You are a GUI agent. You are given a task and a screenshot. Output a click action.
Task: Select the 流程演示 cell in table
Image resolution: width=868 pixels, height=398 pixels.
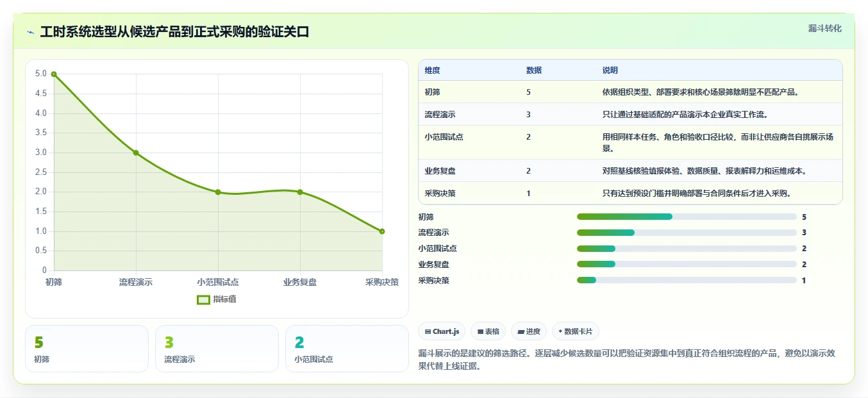click(440, 115)
